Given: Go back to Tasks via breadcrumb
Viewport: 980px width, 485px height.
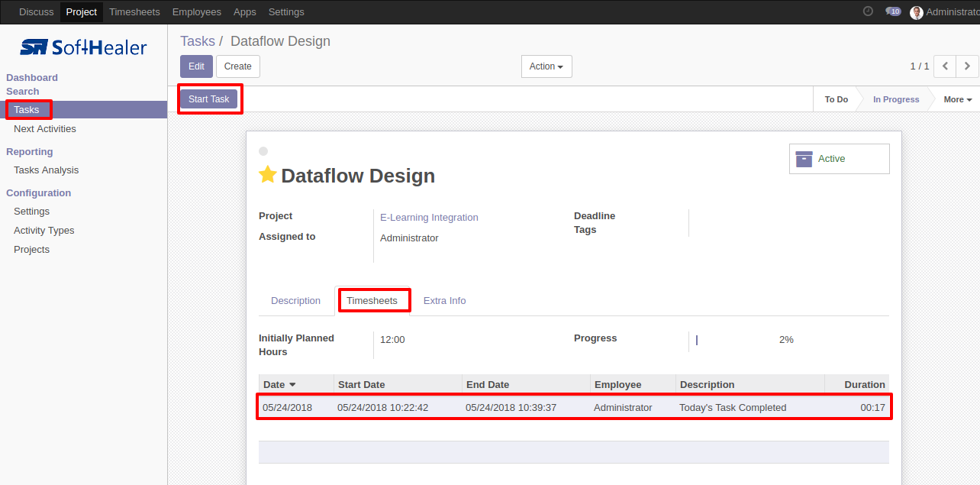Looking at the screenshot, I should (x=198, y=41).
